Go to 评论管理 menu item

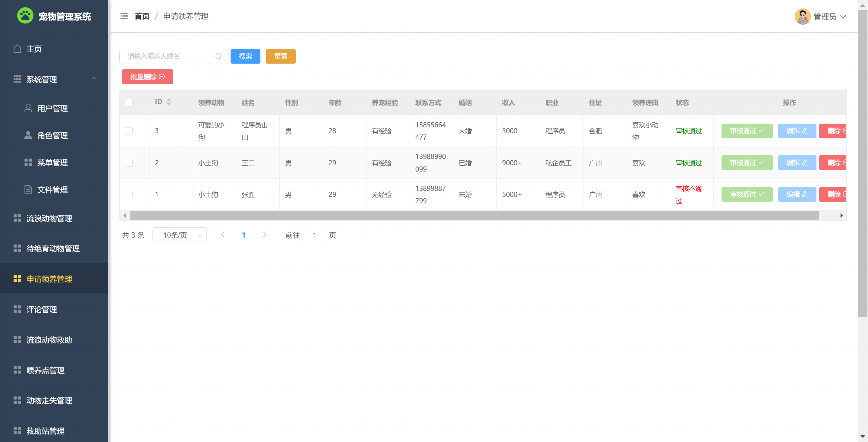coord(42,310)
